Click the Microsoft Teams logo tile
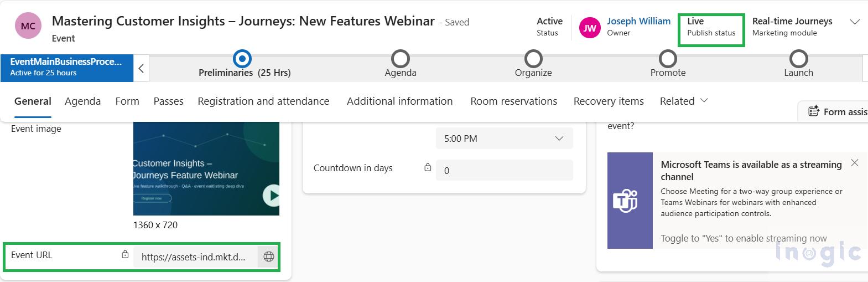This screenshot has width=868, height=282. (630, 201)
